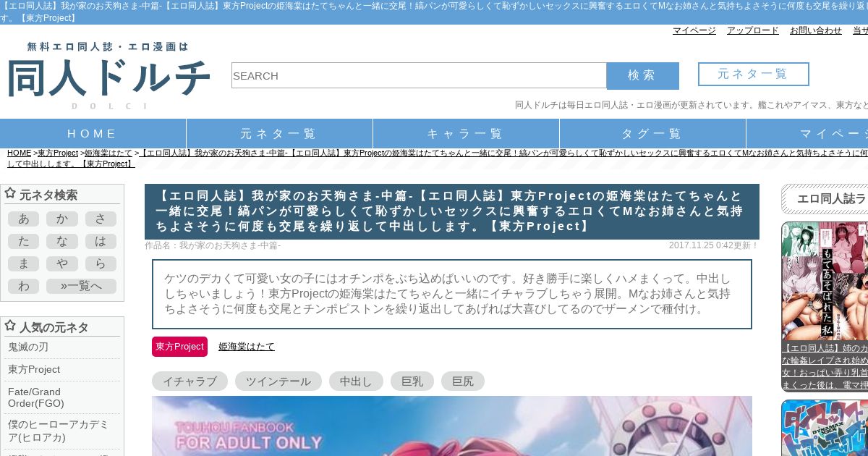Click the HOME breadcrumb link

pos(20,153)
